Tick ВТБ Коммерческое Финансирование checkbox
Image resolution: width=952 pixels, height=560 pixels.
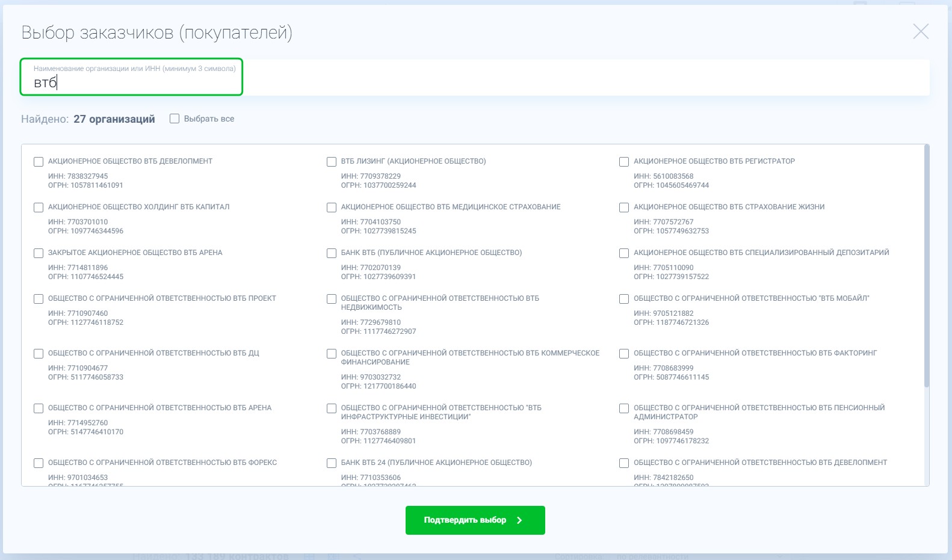(332, 354)
